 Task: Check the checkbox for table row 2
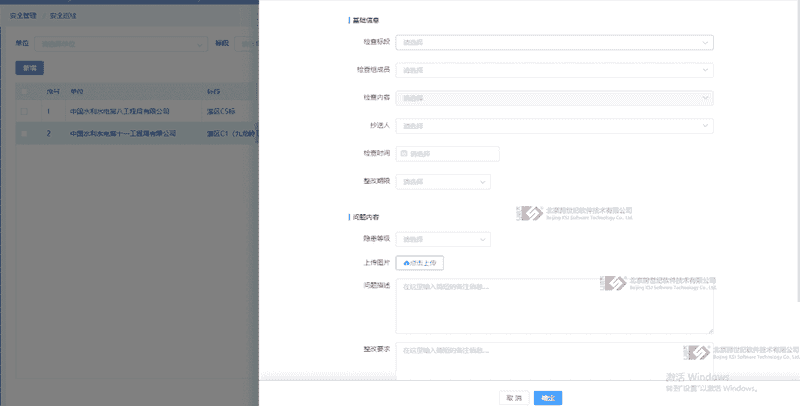coord(24,134)
